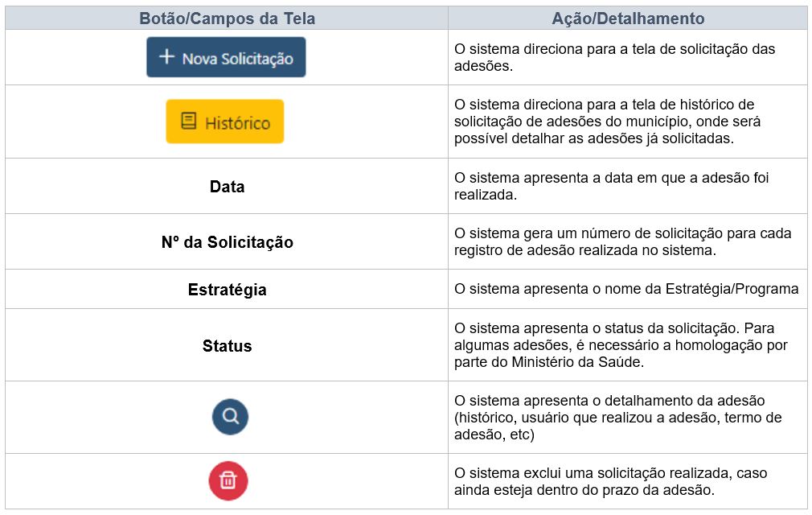Click the Histórico description text cell
812x515 pixels.
(607, 122)
